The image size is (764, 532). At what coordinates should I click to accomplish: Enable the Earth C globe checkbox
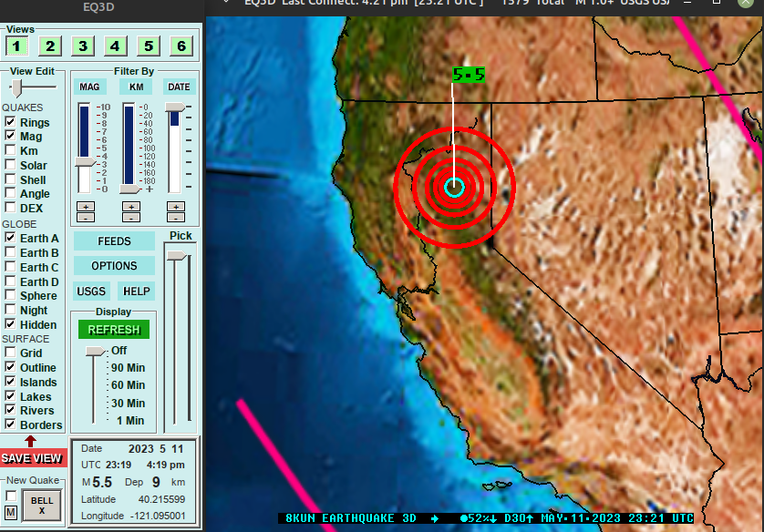click(10, 267)
